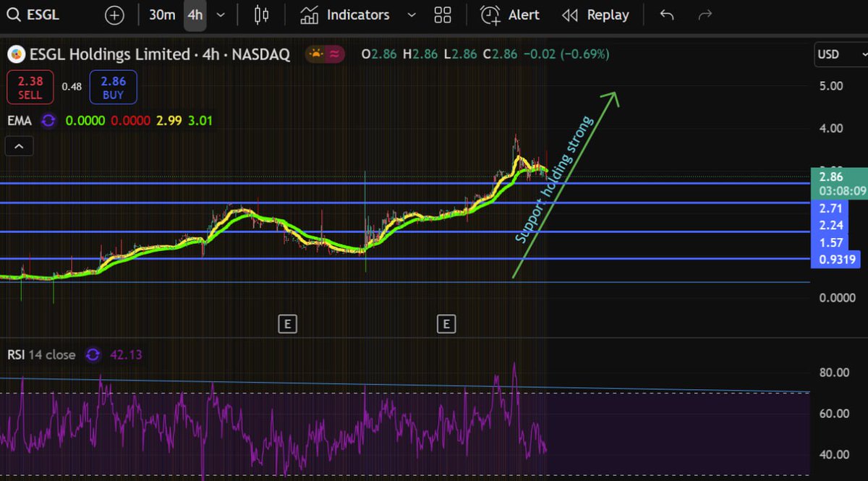The image size is (868, 481).
Task: Click the 0.9319 horizontal line price label
Action: [x=838, y=260]
